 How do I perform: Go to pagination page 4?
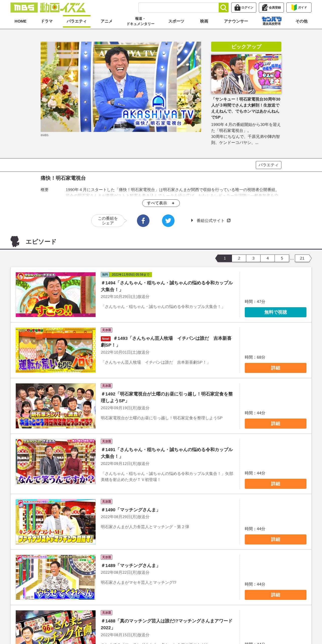pos(268,258)
